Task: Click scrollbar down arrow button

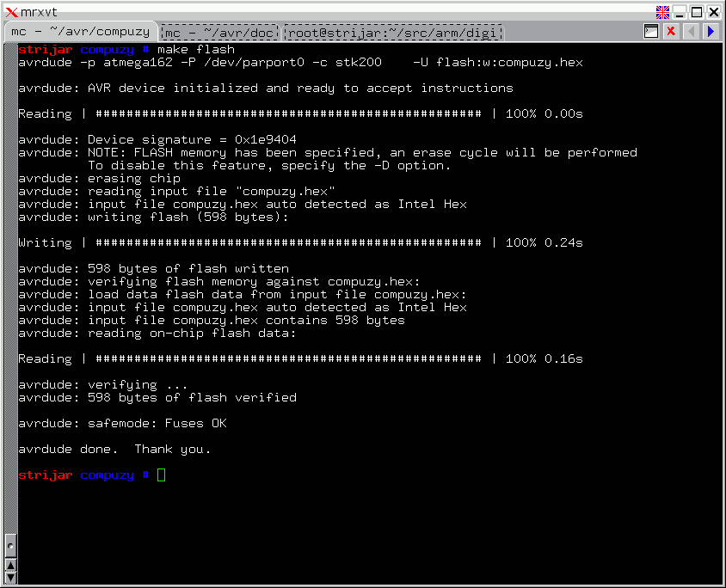Action: pyautogui.click(x=10, y=578)
